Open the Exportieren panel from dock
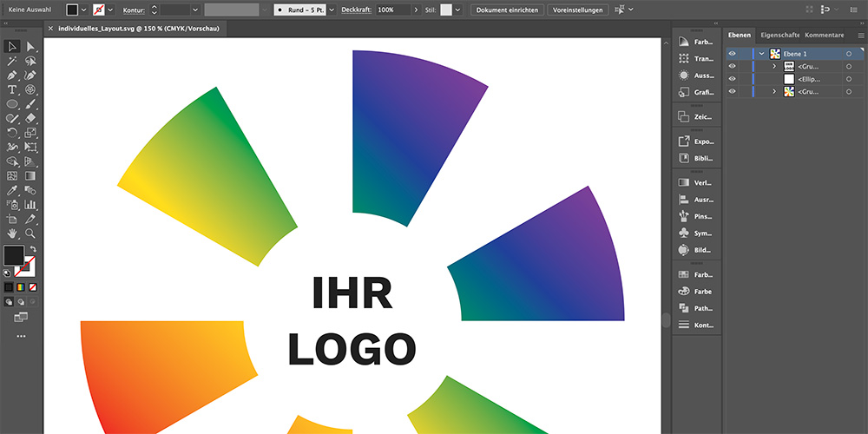Image resolution: width=868 pixels, height=434 pixels. point(694,141)
